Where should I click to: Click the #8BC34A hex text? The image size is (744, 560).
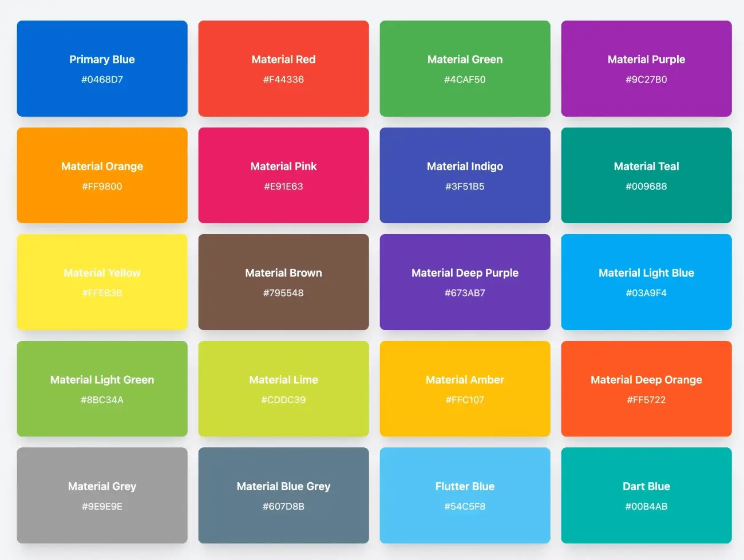coord(102,400)
